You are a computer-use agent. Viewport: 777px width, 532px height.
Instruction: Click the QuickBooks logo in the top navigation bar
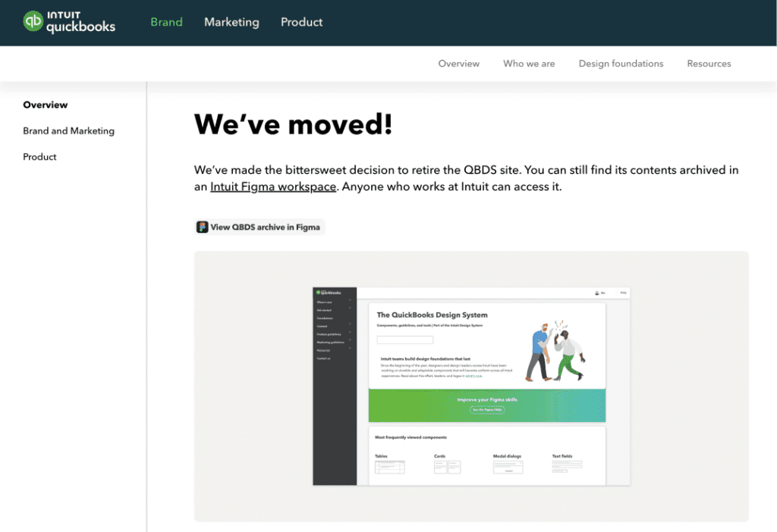[x=69, y=22]
